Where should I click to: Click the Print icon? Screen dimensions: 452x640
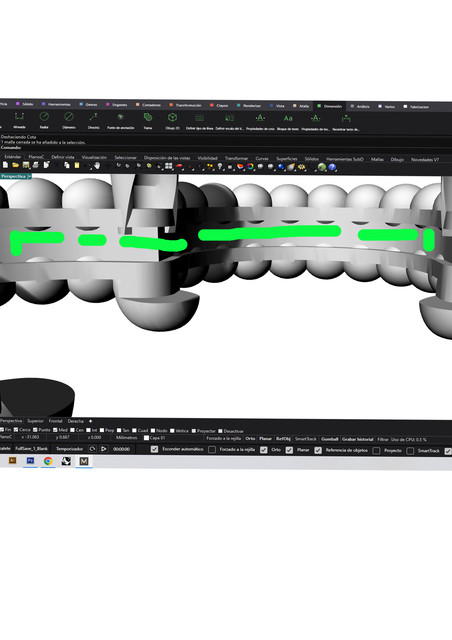(36, 165)
